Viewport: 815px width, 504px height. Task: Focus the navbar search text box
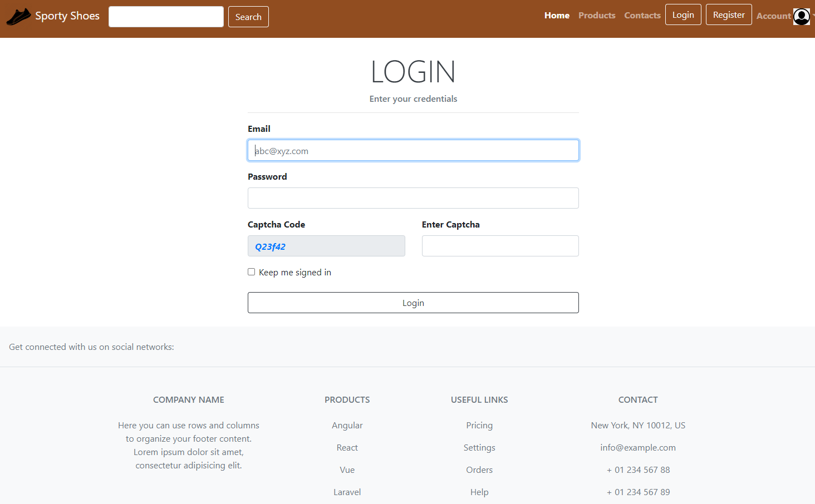coord(166,17)
